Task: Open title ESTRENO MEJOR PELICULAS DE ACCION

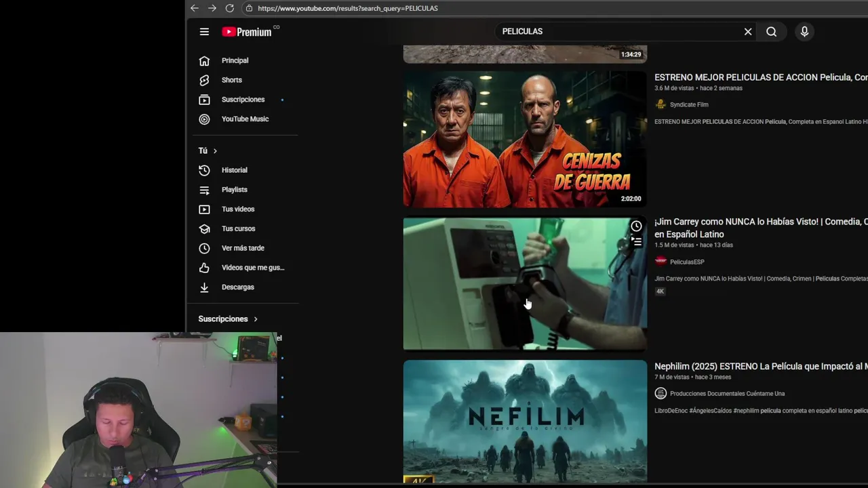Action: [x=761, y=77]
